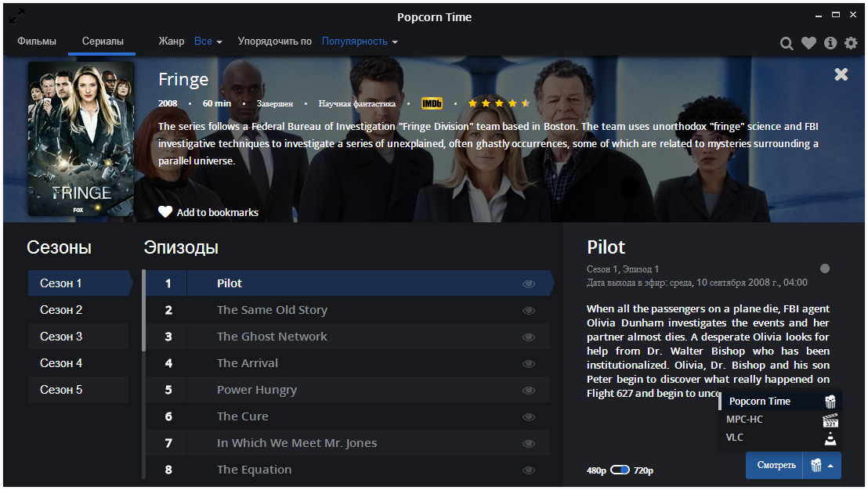Select episode The Cure
The image size is (868, 490).
pyautogui.click(x=348, y=416)
